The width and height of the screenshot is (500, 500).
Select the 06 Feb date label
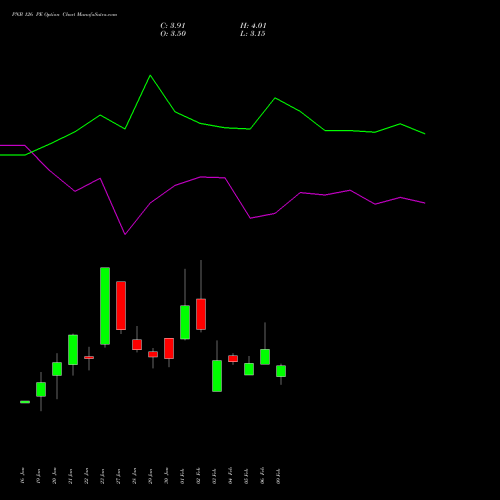click(x=262, y=476)
